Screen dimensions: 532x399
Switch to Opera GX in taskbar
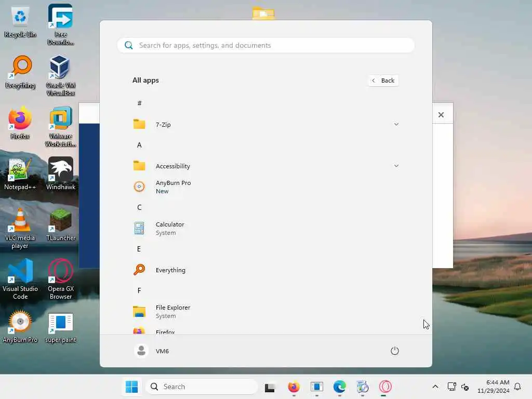point(385,387)
